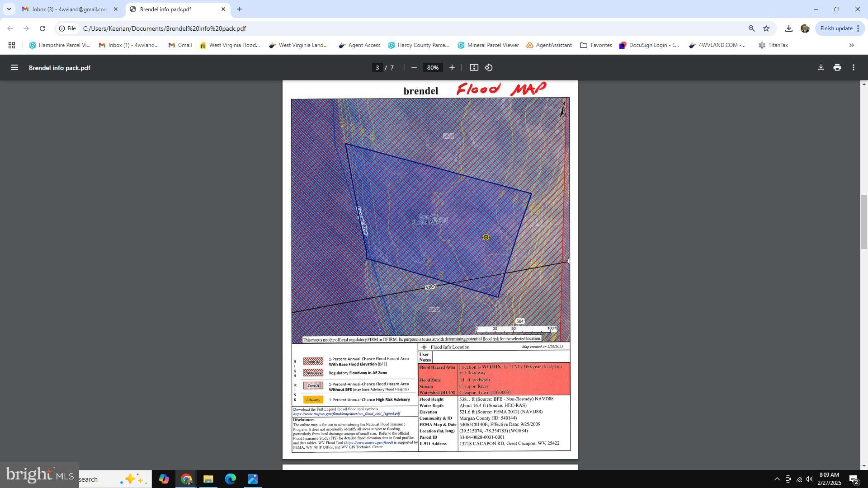Screen dimensions: 868x488
Task: Click the fit to page icon
Action: [474, 67]
